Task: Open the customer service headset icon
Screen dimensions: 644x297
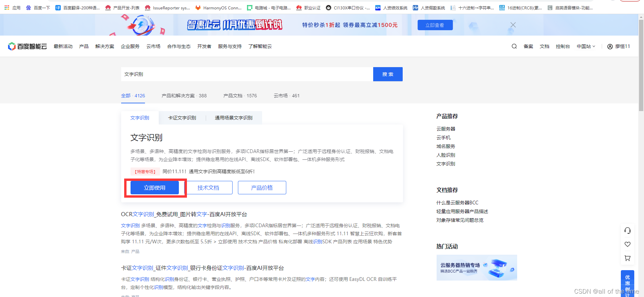Action: click(x=628, y=231)
